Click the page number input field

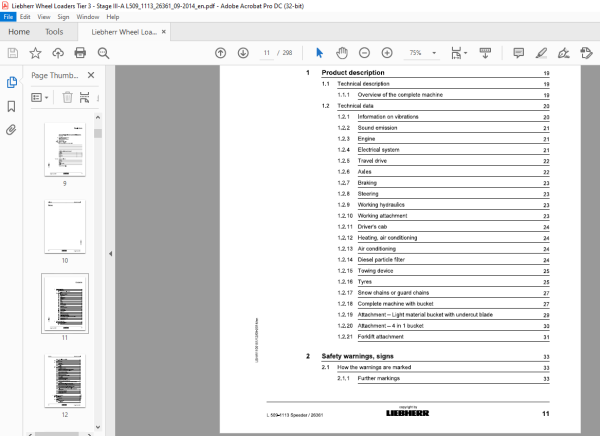tap(267, 53)
